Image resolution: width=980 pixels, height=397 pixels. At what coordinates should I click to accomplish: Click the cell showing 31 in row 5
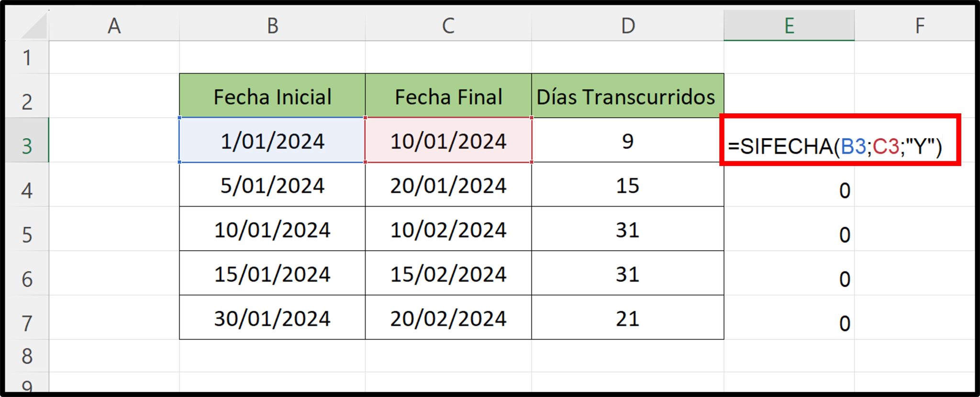click(x=627, y=230)
